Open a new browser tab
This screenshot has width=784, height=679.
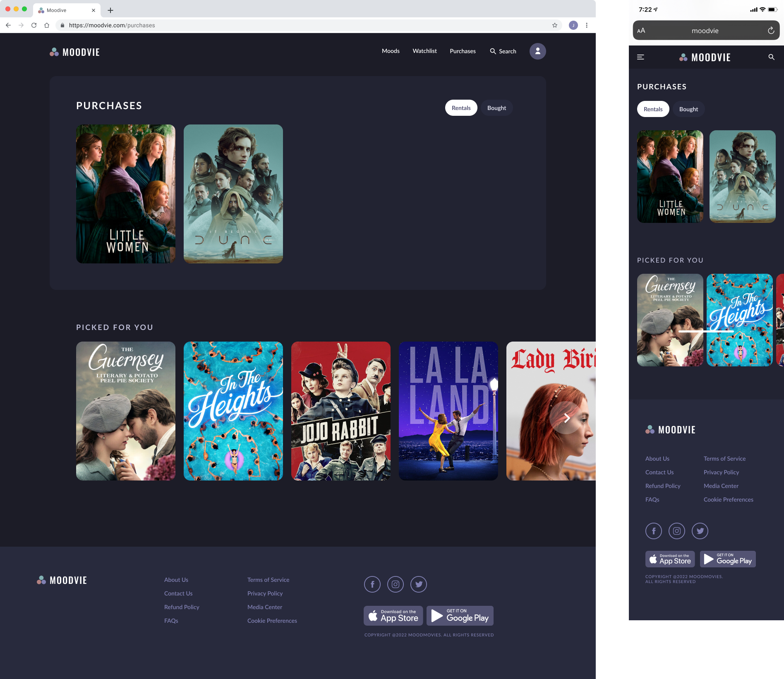coord(110,10)
